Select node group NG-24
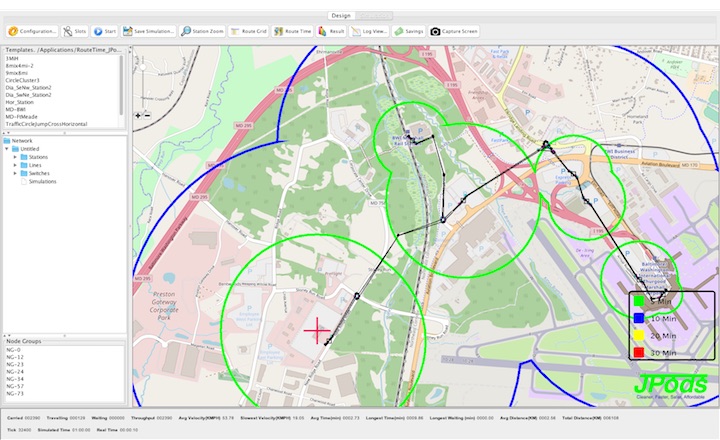 click(15, 372)
